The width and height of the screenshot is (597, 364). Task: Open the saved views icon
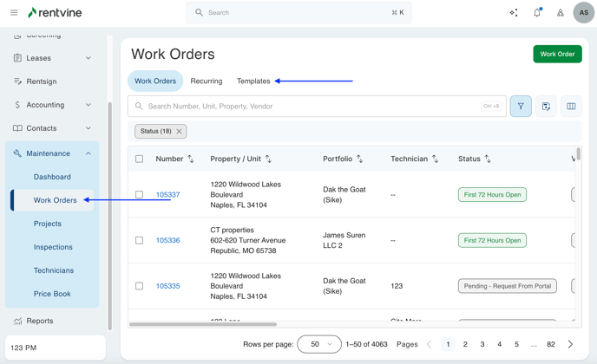tap(546, 107)
